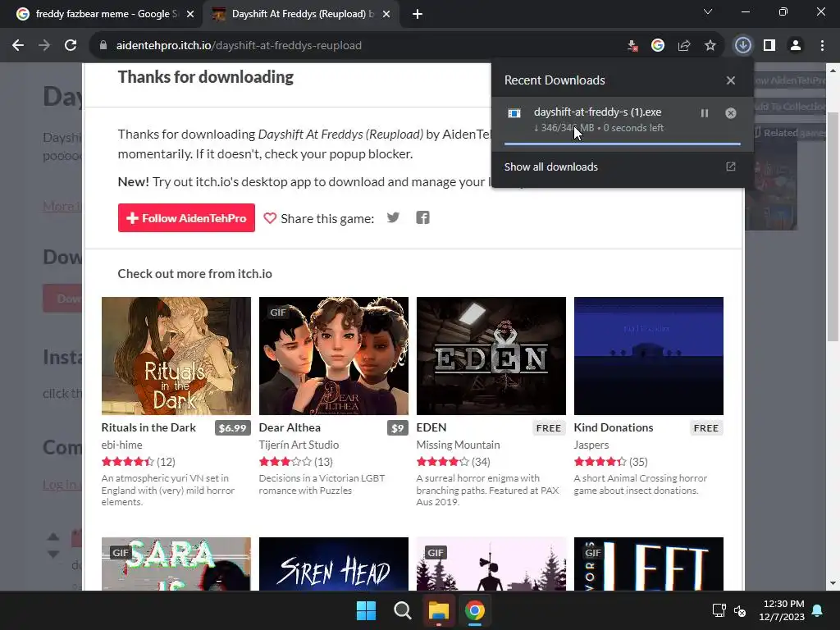Click the address bar URL
The height and width of the screenshot is (630, 840).
point(239,46)
